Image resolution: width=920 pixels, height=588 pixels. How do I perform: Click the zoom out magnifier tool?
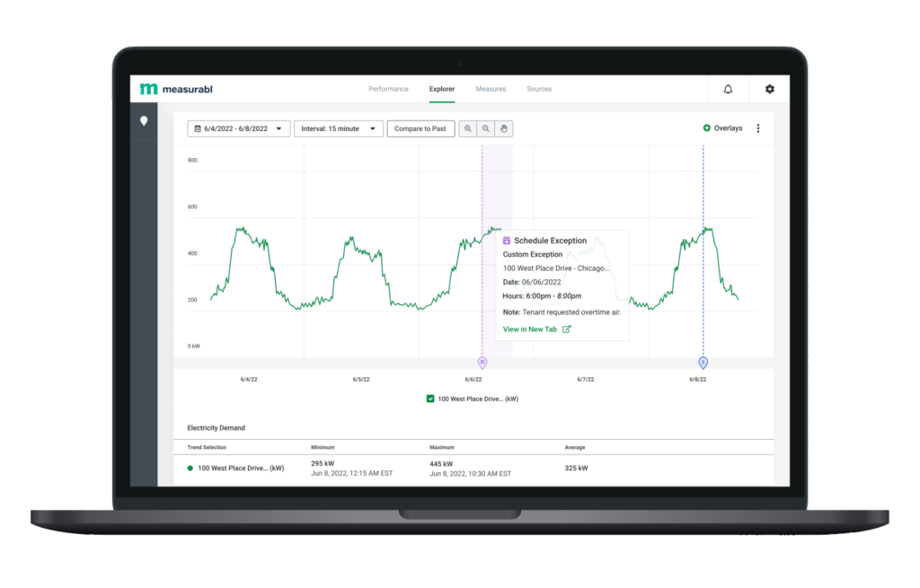point(486,128)
